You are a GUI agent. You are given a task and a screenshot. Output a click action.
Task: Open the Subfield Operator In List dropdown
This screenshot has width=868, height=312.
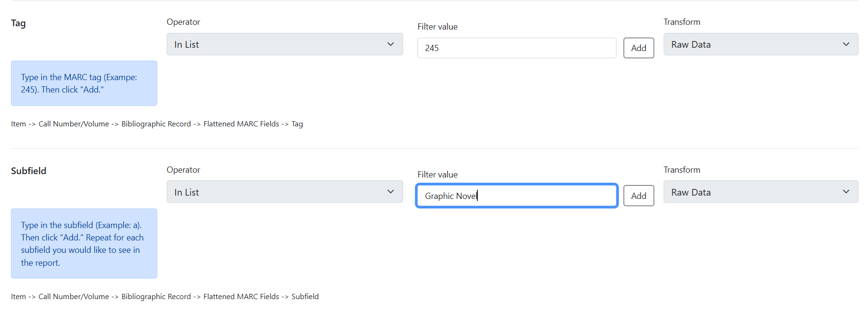click(284, 192)
